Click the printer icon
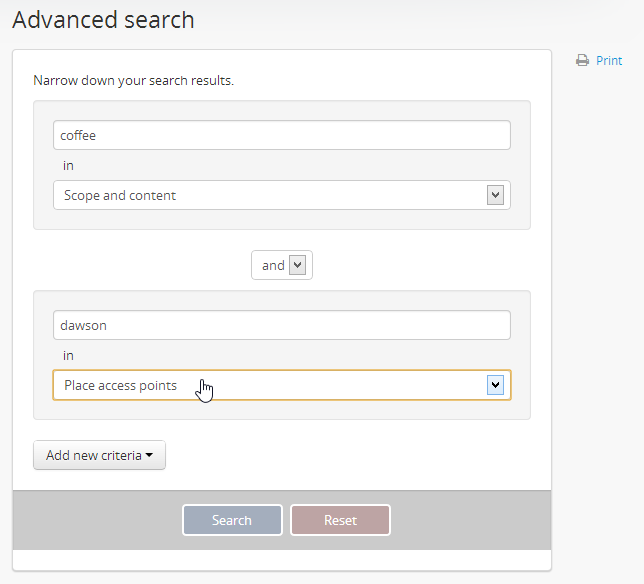This screenshot has width=644, height=584. (x=582, y=61)
